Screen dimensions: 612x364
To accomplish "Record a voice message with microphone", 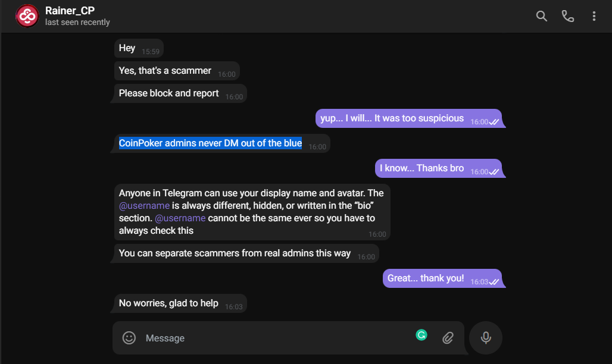I will (x=486, y=338).
